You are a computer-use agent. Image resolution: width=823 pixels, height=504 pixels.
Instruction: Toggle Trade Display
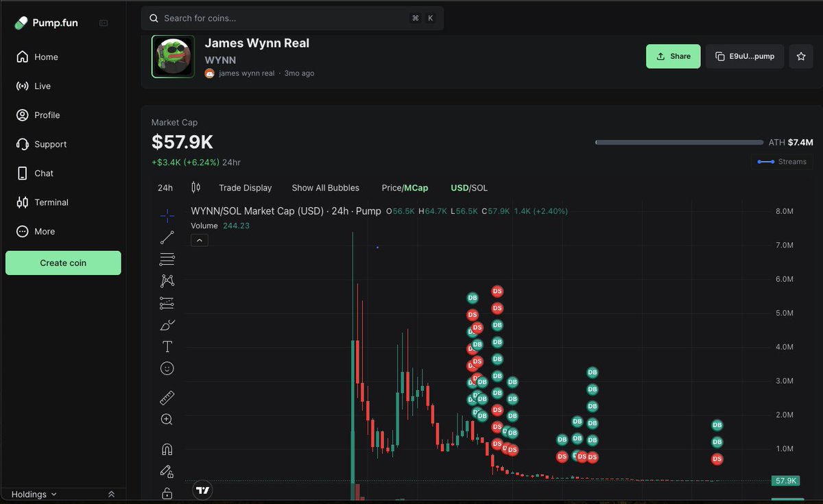click(x=245, y=188)
